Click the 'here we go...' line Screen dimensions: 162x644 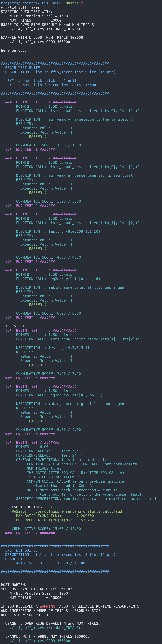[x=15, y=50]
